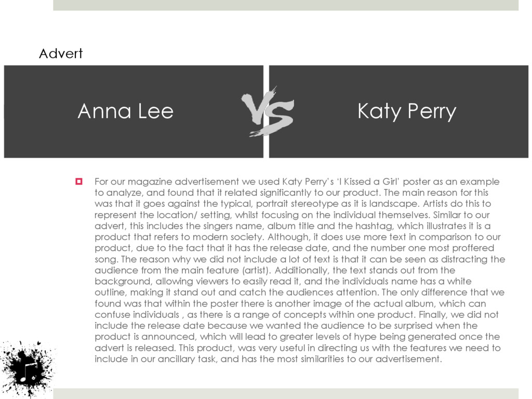This screenshot has width=532, height=399.
Task: Select the Advert slide title
Action: click(x=61, y=54)
